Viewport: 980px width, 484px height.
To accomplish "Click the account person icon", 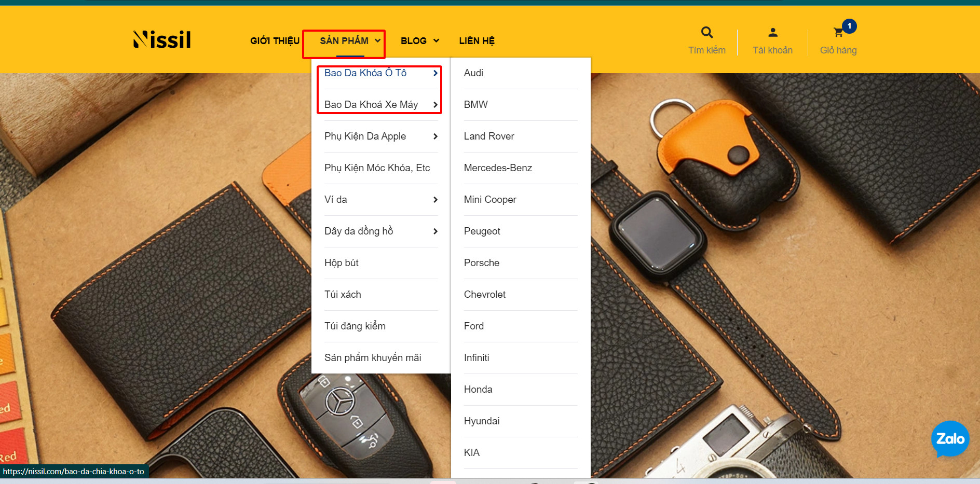I will tap(773, 32).
